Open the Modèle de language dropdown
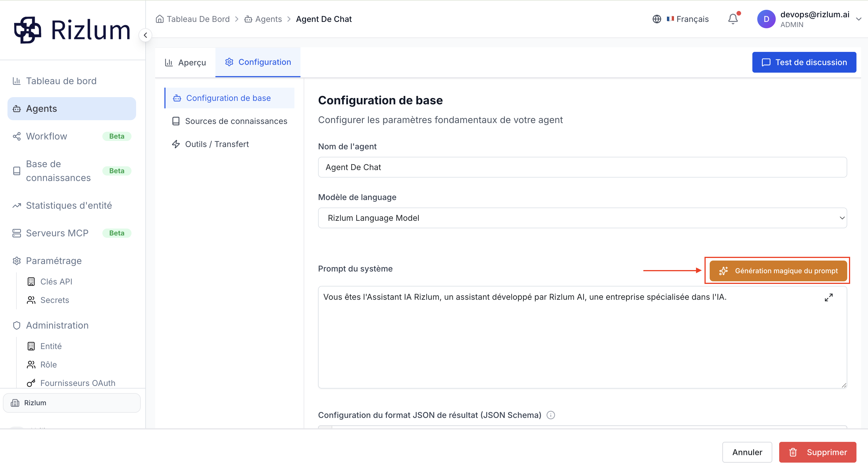868x475 pixels. coord(582,218)
